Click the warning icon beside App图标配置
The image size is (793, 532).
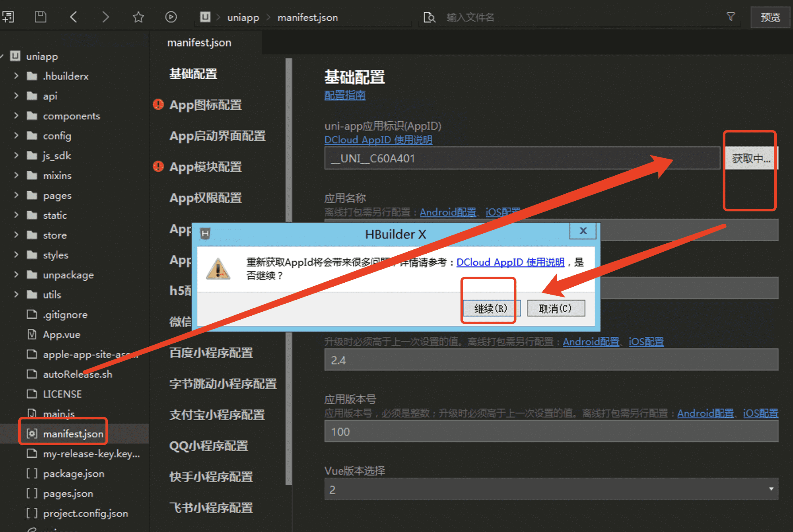pyautogui.click(x=158, y=105)
